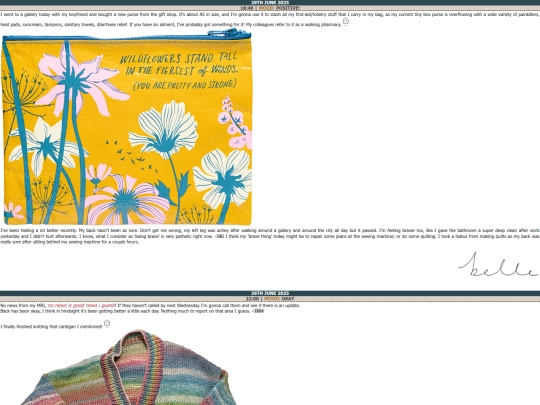Image resolution: width=540 pixels, height=405 pixels.
Task: Click the paragraph starting 'I've been feeling a lot better'
Action: (x=270, y=236)
